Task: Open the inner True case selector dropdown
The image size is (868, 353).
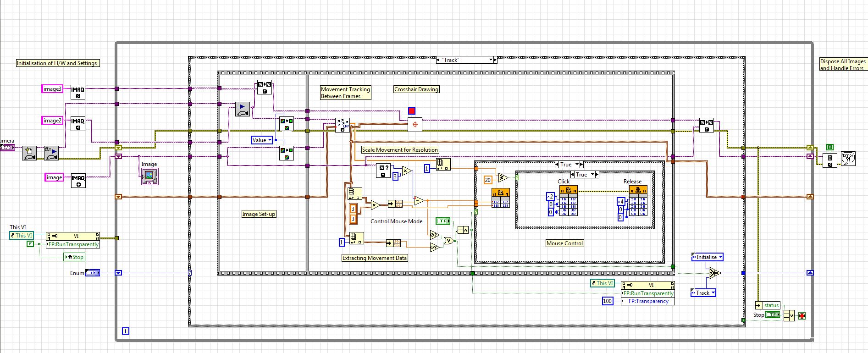Action: pos(593,175)
